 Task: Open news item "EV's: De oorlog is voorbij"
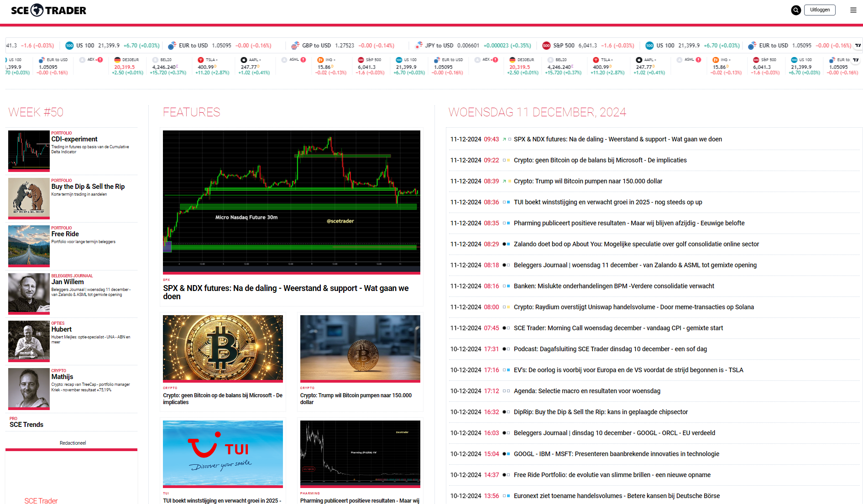[628, 370]
